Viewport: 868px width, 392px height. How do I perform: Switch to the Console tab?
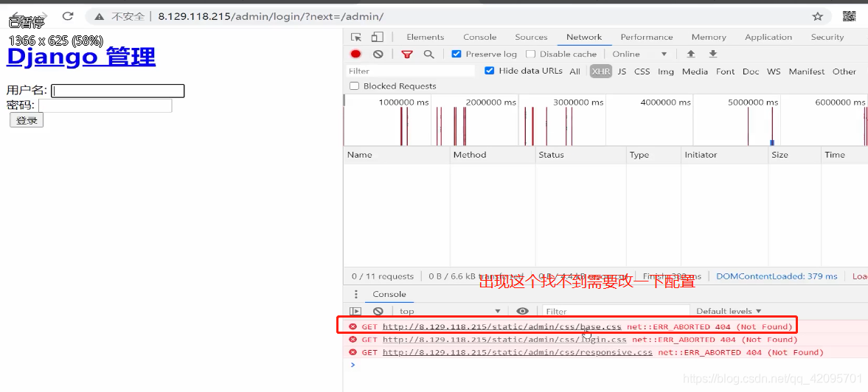click(x=480, y=37)
